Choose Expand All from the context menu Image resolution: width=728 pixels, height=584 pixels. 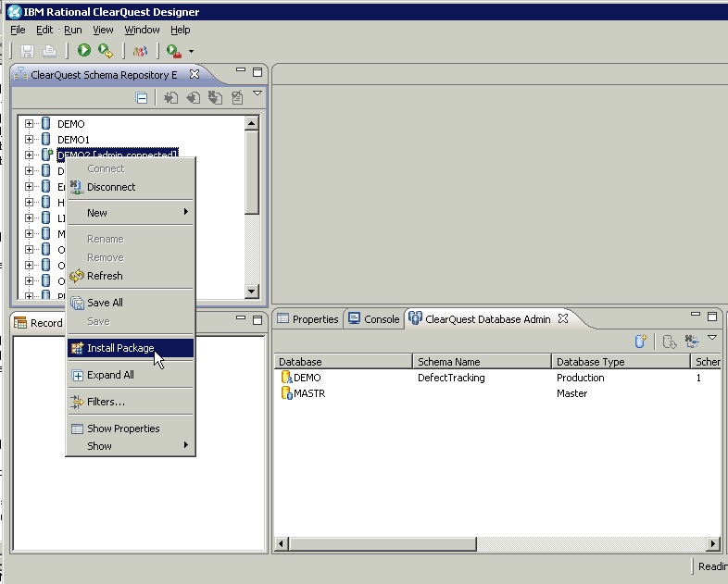click(x=131, y=375)
